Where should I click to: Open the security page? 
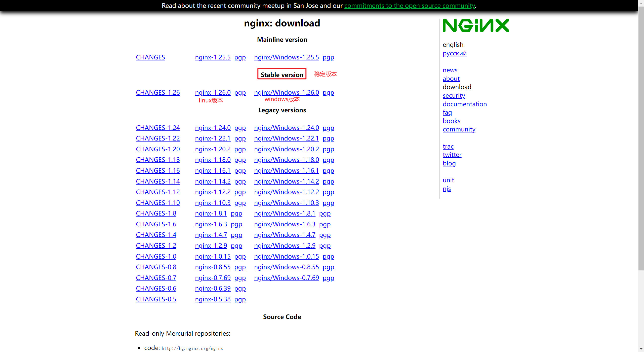pyautogui.click(x=454, y=95)
